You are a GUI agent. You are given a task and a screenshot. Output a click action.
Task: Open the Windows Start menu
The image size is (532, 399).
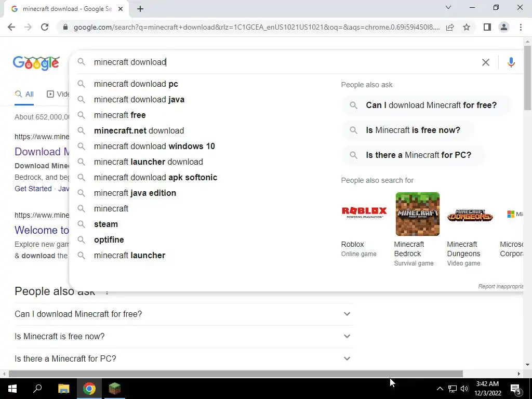pyautogui.click(x=12, y=389)
